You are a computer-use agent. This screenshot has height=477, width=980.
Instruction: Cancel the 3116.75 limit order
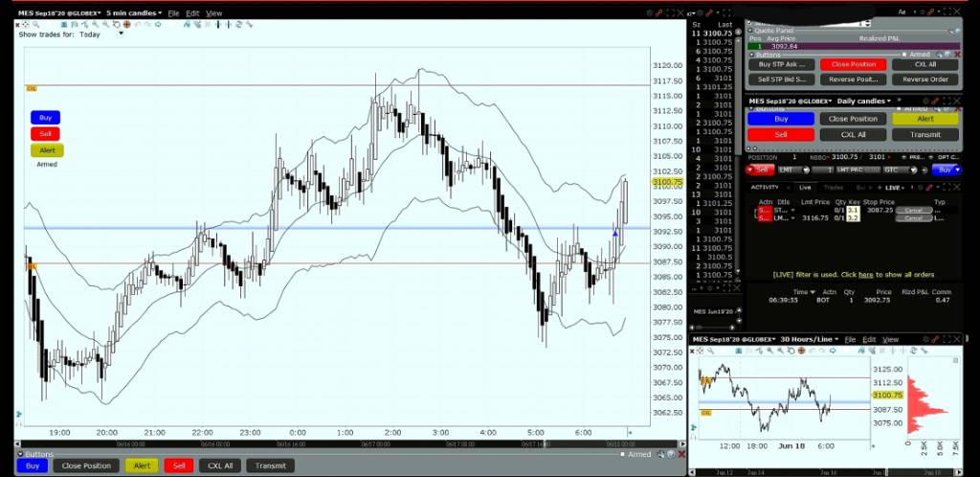coord(914,218)
